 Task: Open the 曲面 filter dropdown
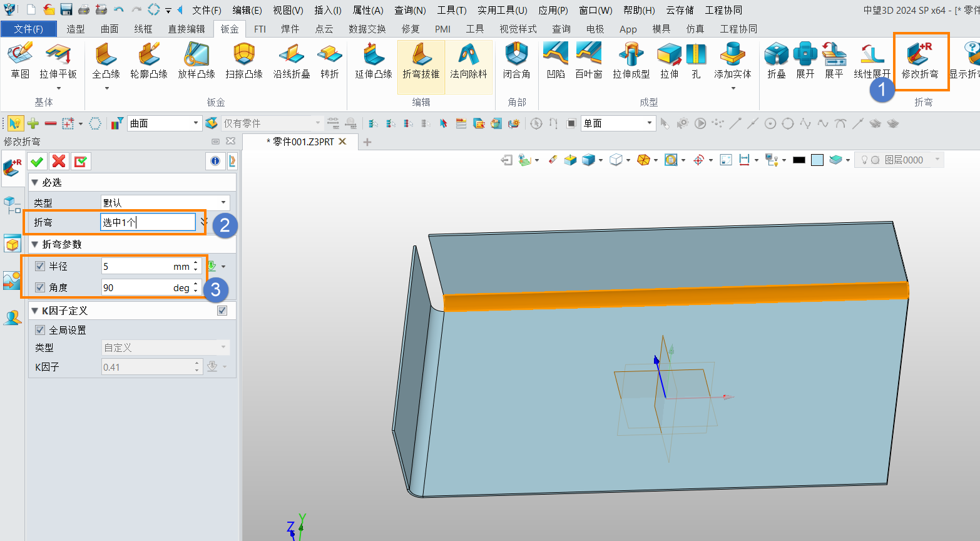(x=165, y=123)
